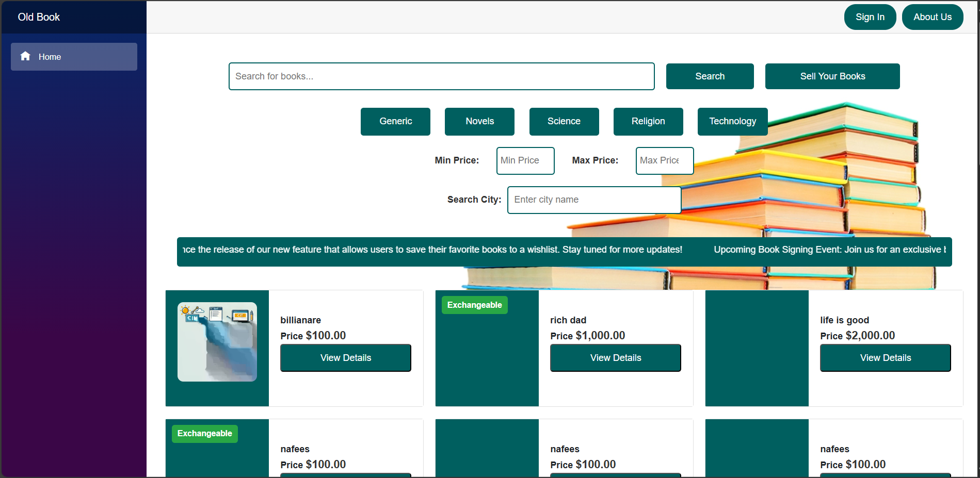980x478 pixels.
Task: Click the Min Price label
Action: 457,160
